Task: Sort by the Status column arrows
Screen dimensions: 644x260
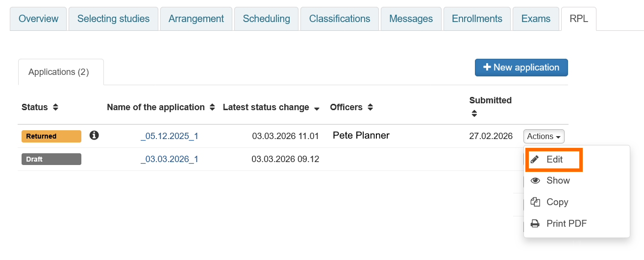Action: pos(55,107)
